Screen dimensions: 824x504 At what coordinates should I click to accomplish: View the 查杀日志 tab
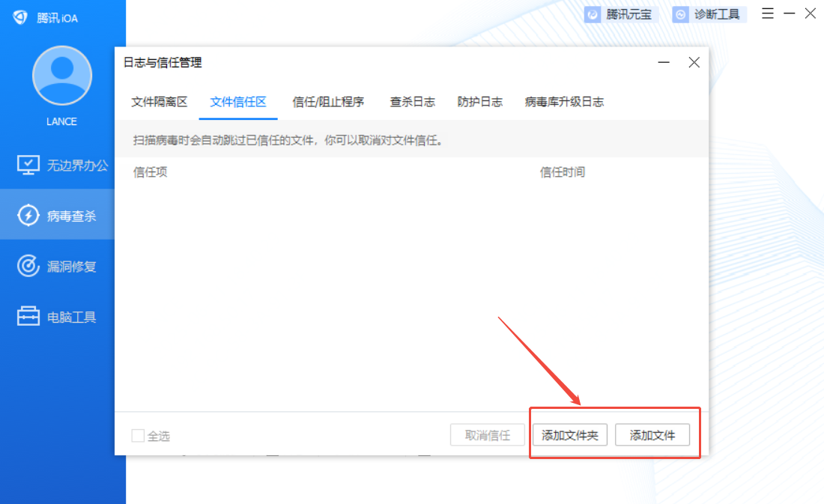click(412, 102)
